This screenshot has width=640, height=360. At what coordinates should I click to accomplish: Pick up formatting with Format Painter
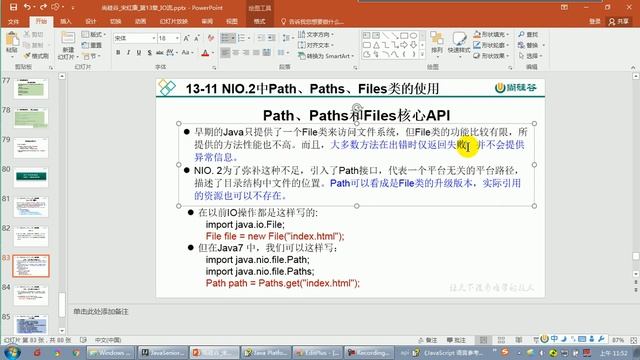(36, 56)
